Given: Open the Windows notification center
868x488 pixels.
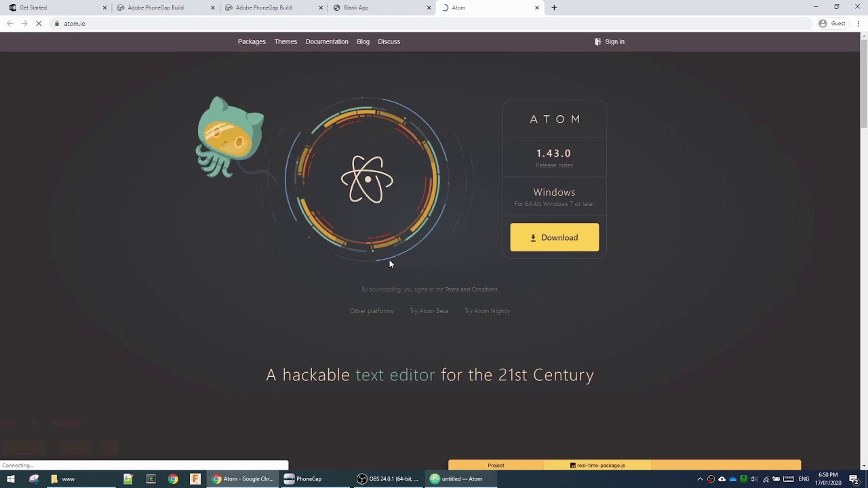Looking at the screenshot, I should click(854, 479).
